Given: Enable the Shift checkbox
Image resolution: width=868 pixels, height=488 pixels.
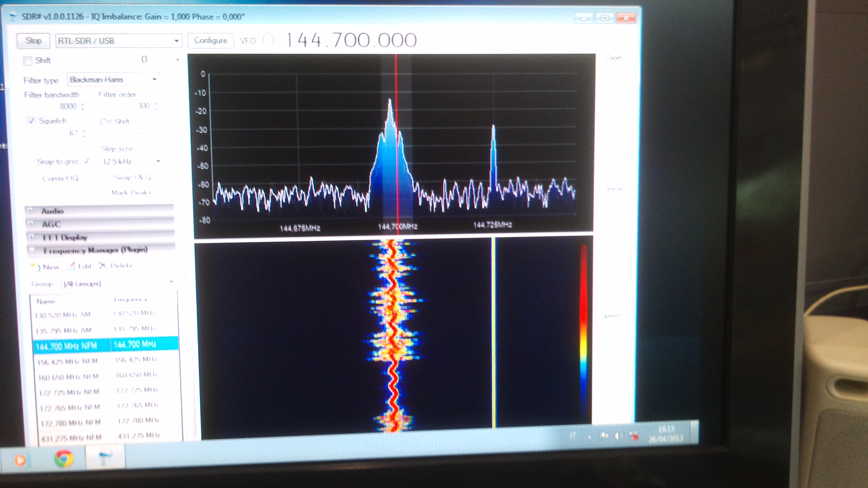Looking at the screenshot, I should click(28, 61).
